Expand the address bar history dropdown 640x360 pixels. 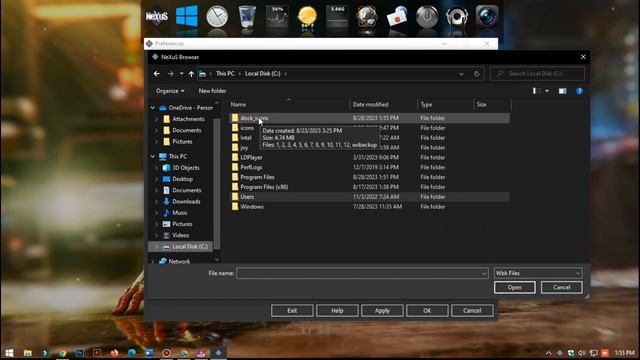[461, 74]
